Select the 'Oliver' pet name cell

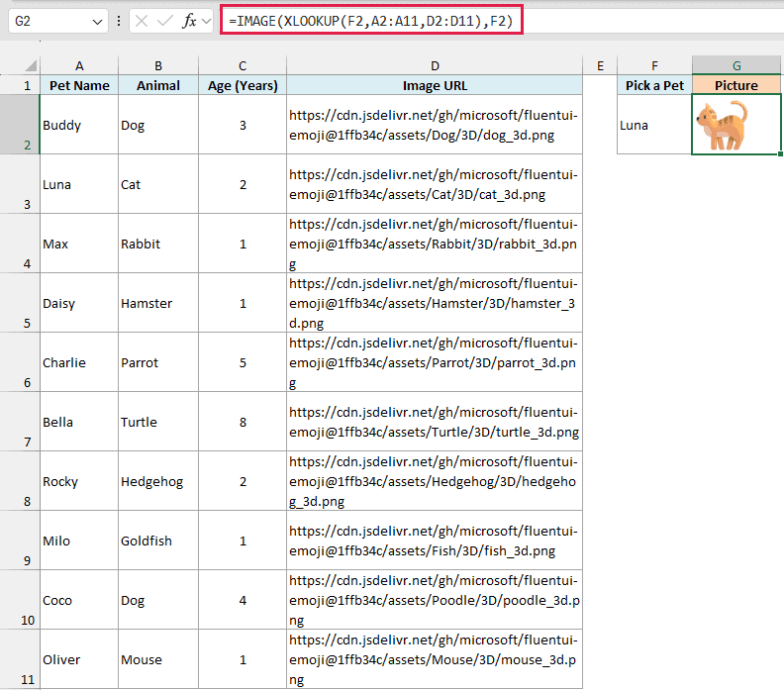click(x=79, y=659)
